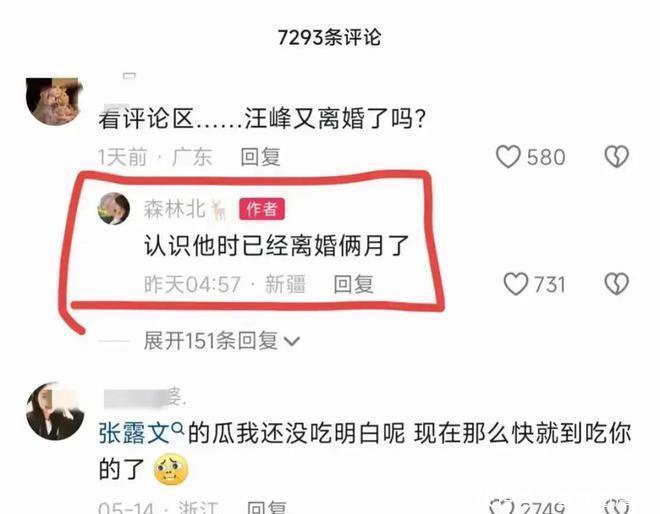Open the 浙江 commenter's avatar
Viewport: 660px width, 514px height.
pyautogui.click(x=55, y=411)
